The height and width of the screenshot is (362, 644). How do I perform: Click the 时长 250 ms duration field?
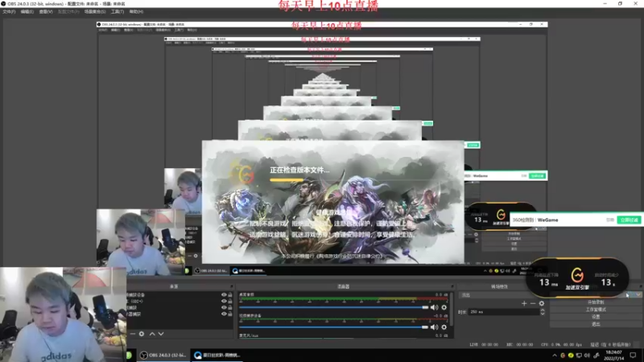(x=504, y=312)
